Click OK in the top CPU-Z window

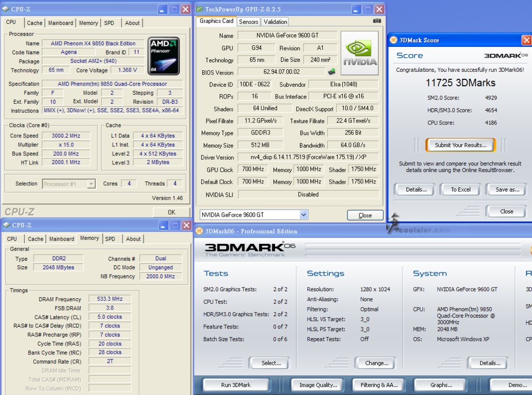(171, 212)
